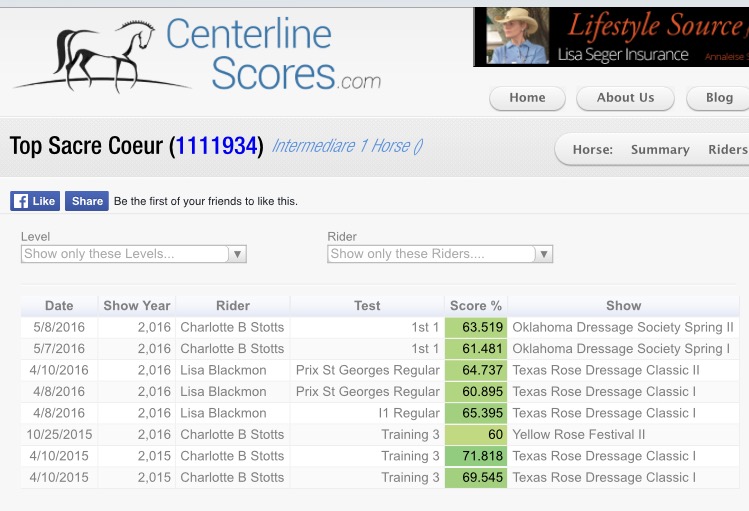Sort by the Test column header

367,306
